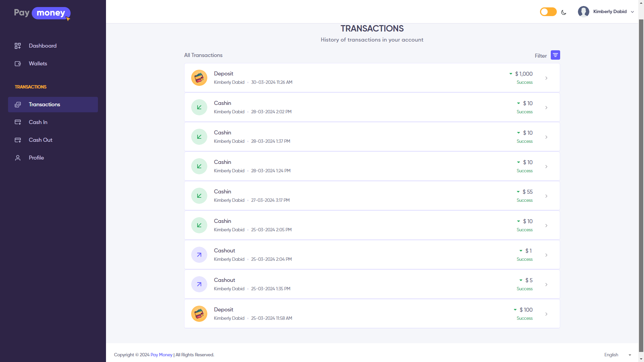
Task: Click the Pay Money logo
Action: [x=42, y=13]
